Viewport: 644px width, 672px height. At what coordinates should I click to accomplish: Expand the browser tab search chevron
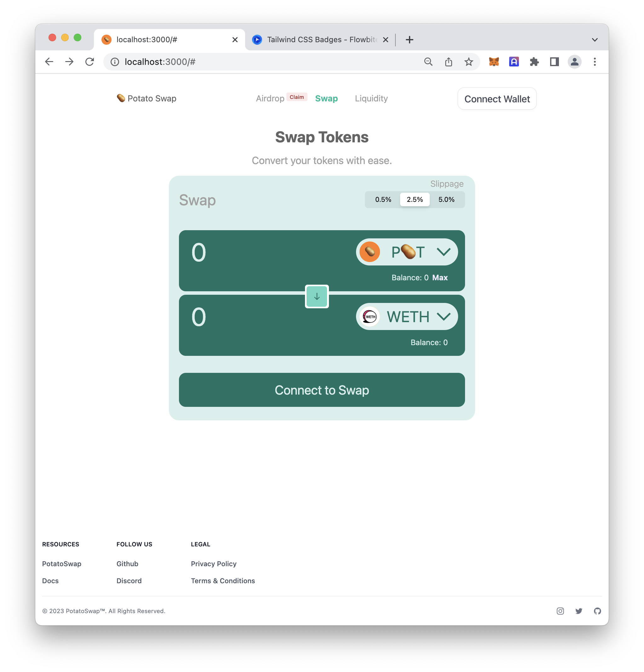(595, 40)
